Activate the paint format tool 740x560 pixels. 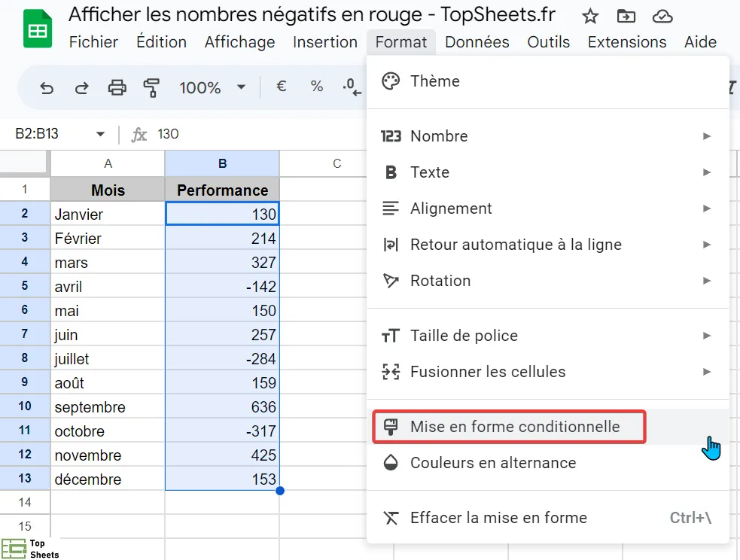pyautogui.click(x=151, y=88)
